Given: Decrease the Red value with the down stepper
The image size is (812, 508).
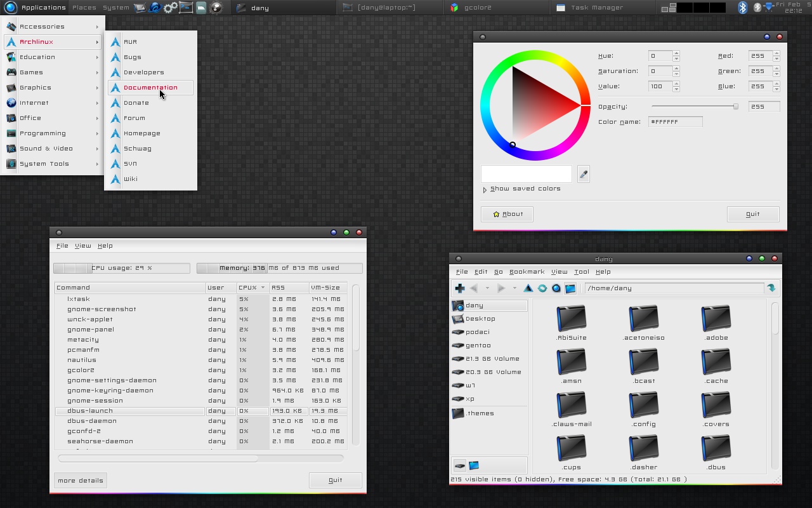Looking at the screenshot, I should coord(776,58).
